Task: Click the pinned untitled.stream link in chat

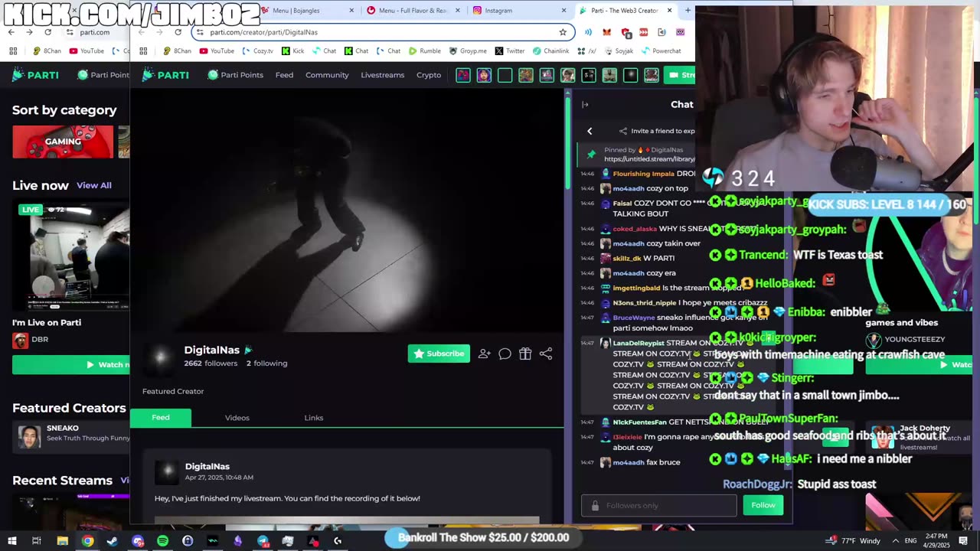Action: click(649, 159)
